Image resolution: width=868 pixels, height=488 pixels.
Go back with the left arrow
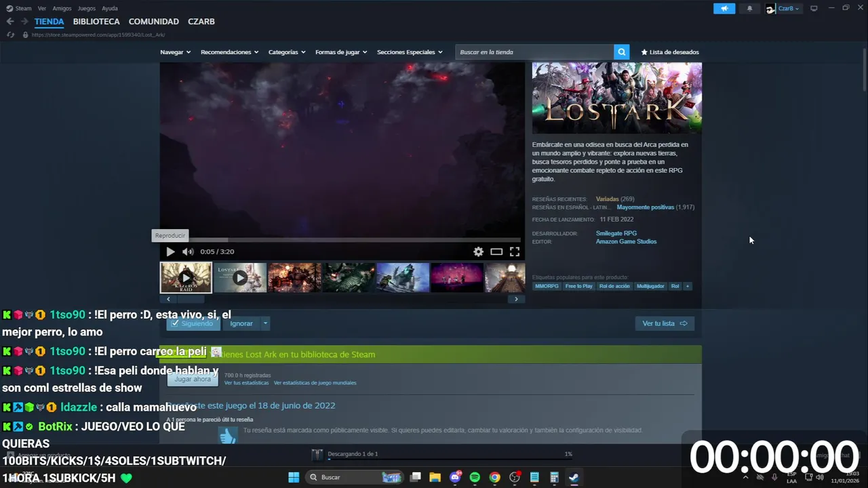point(10,22)
